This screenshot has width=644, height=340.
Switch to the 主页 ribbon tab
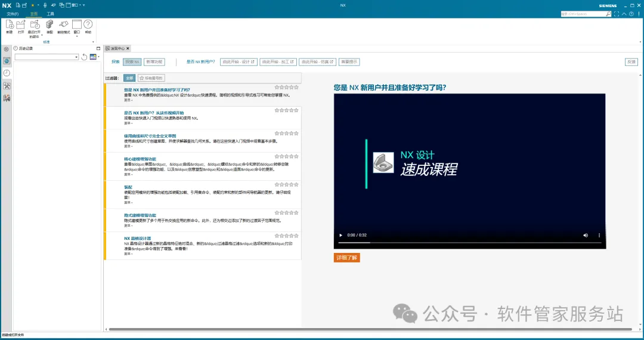tap(33, 14)
